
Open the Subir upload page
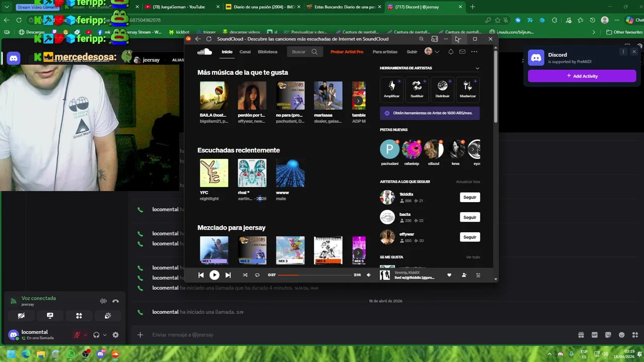(412, 52)
